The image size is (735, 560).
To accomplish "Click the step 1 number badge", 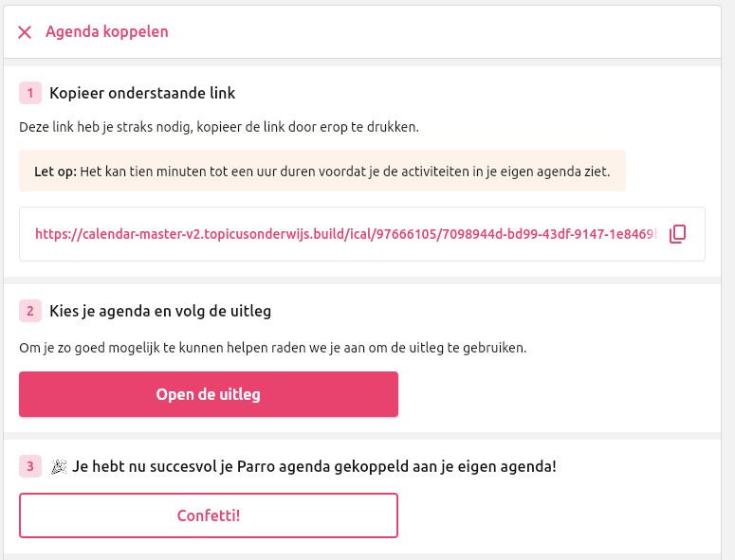I will [30, 93].
